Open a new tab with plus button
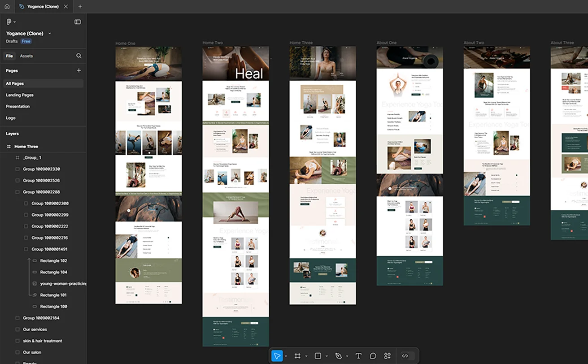 point(80,7)
